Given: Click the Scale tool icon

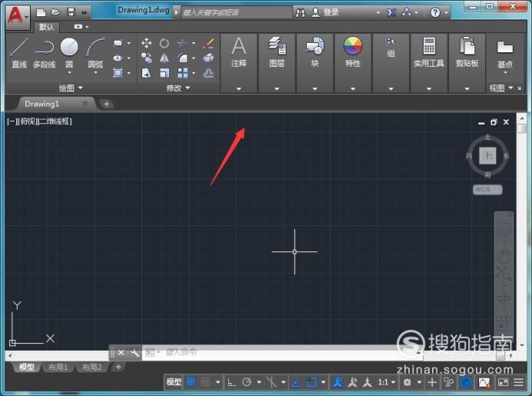Looking at the screenshot, I should coord(165,73).
